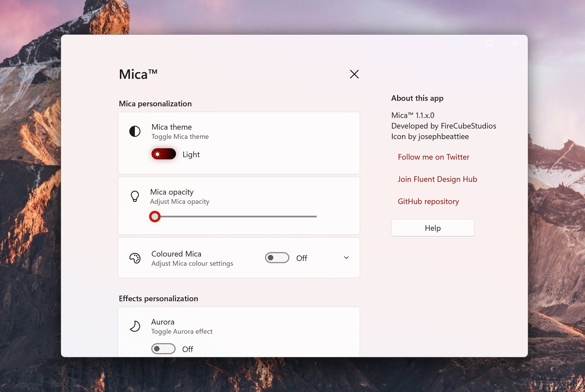Open the Follow me on Twitter link
The image size is (585, 392).
(433, 157)
